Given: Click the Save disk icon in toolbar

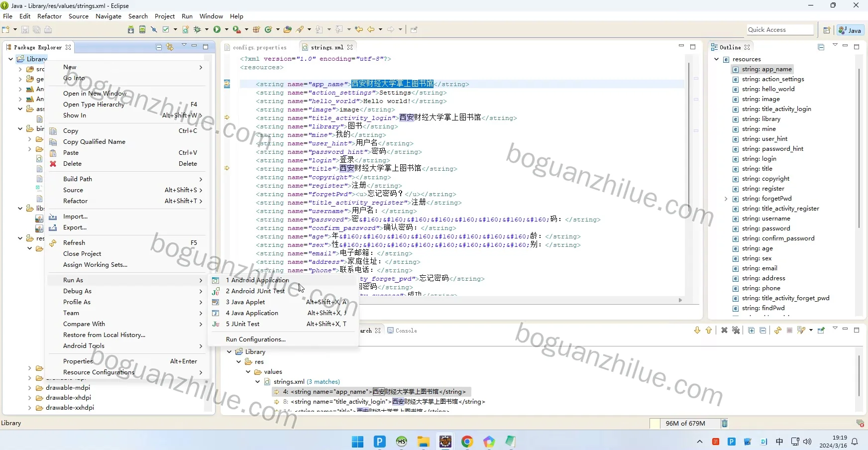Looking at the screenshot, I should tap(25, 30).
